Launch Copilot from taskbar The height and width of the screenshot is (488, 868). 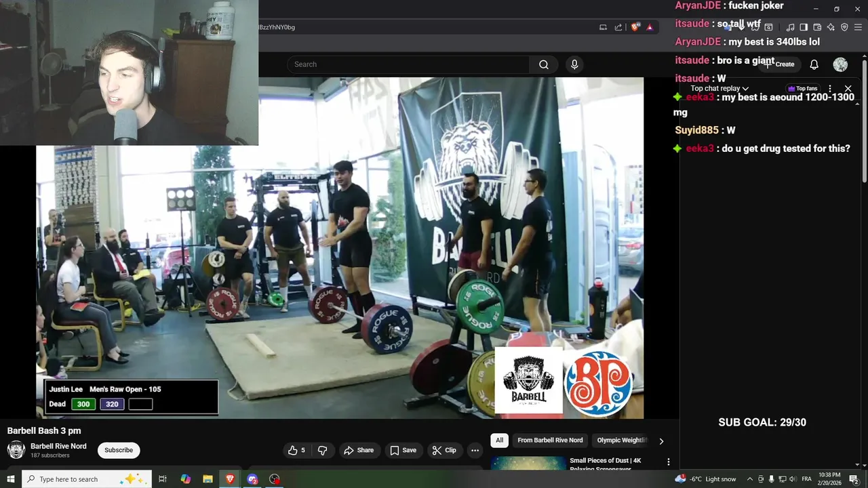tap(186, 479)
